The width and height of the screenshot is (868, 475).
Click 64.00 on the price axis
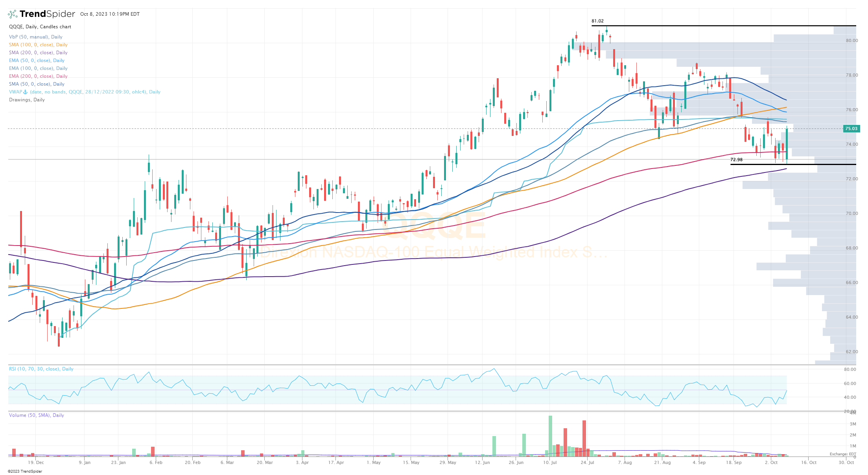[852, 317]
